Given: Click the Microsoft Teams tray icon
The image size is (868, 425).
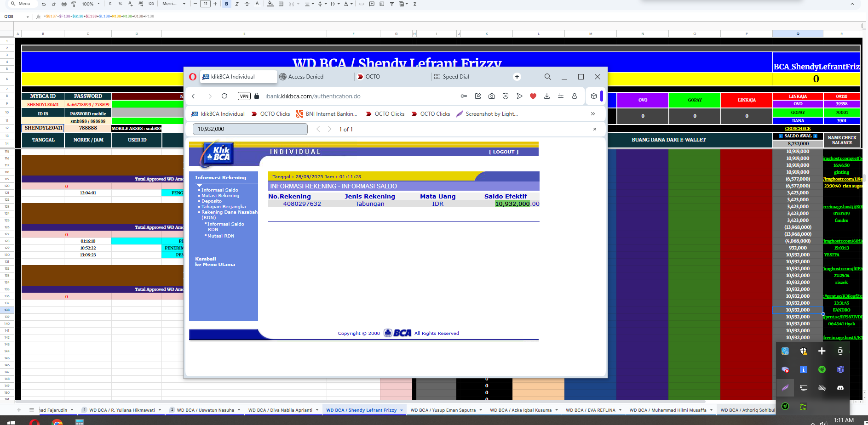Looking at the screenshot, I should (x=840, y=369).
